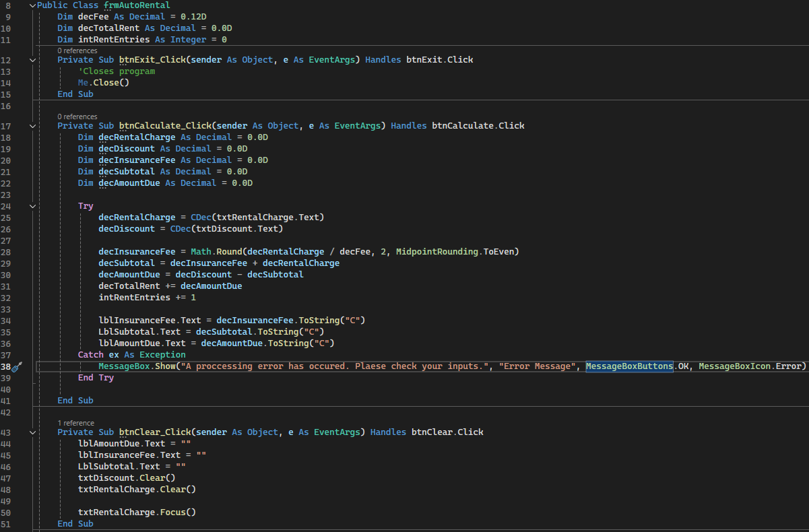Click the End Try statement

click(96, 378)
